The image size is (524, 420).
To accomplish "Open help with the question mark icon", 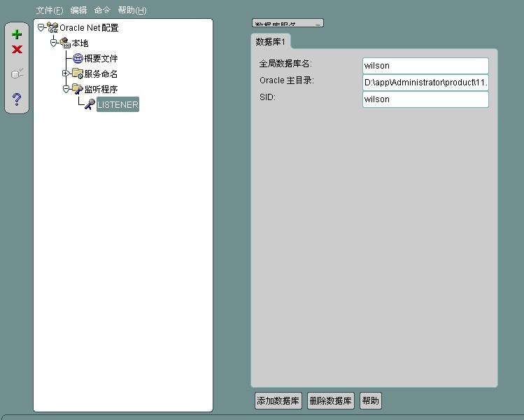I will pyautogui.click(x=17, y=99).
